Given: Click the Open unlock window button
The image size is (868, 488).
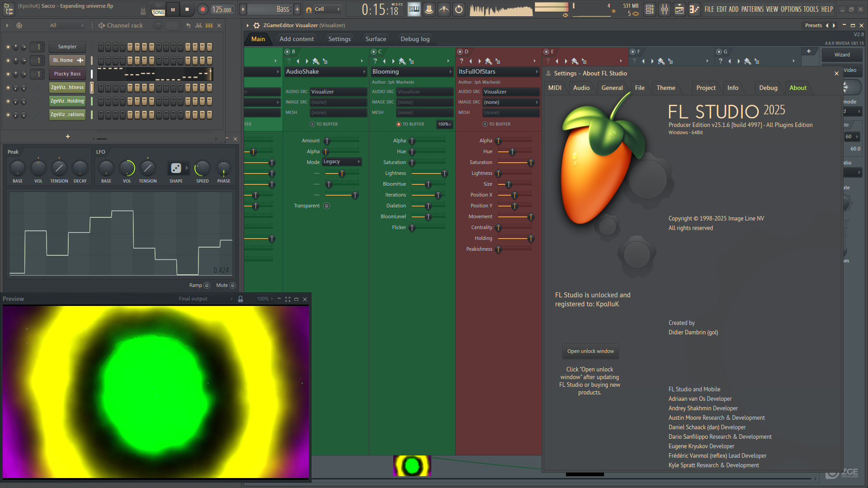Looking at the screenshot, I should point(590,351).
